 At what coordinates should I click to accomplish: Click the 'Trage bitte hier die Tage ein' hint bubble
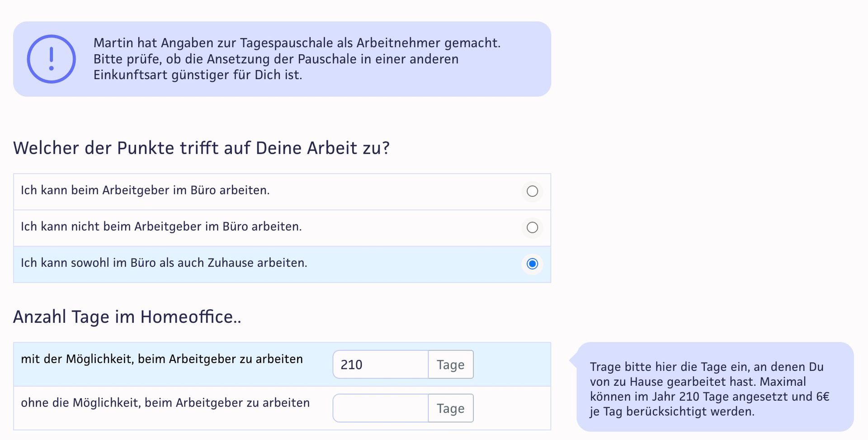point(715,387)
